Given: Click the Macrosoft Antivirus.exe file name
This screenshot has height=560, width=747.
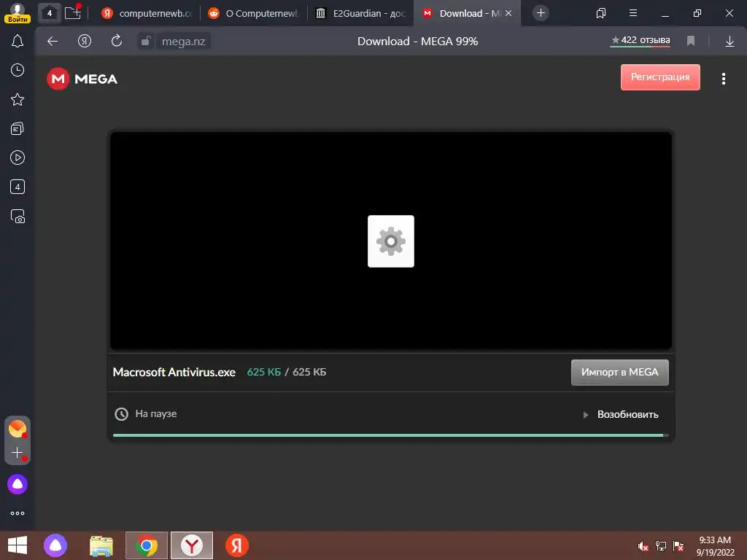Looking at the screenshot, I should [x=174, y=372].
